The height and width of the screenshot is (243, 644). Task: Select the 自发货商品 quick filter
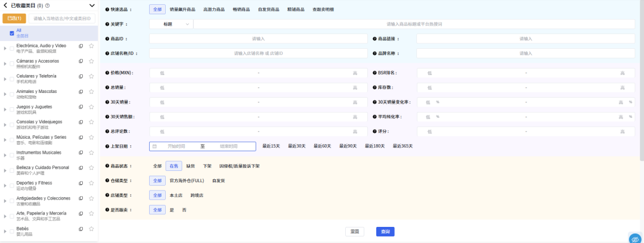[x=268, y=9]
